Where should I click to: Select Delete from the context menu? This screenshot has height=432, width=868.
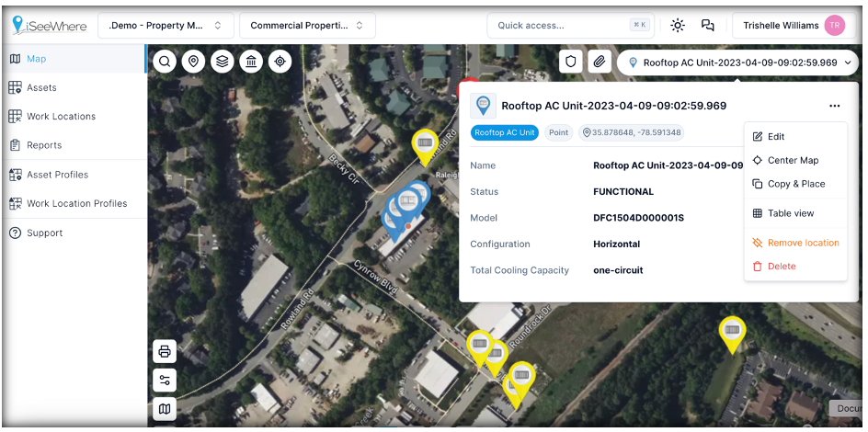point(795,266)
